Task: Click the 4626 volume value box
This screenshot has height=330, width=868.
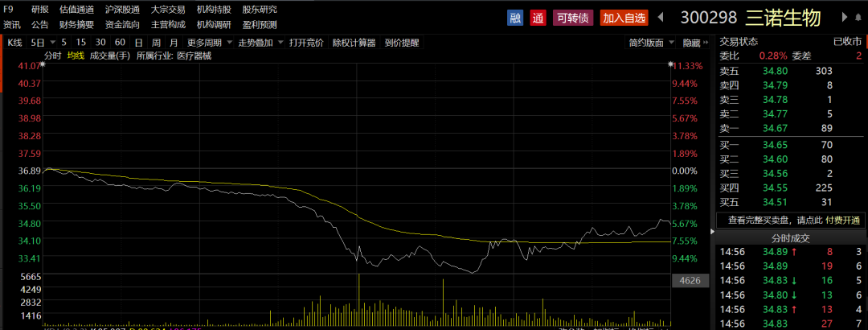Action: coord(690,281)
